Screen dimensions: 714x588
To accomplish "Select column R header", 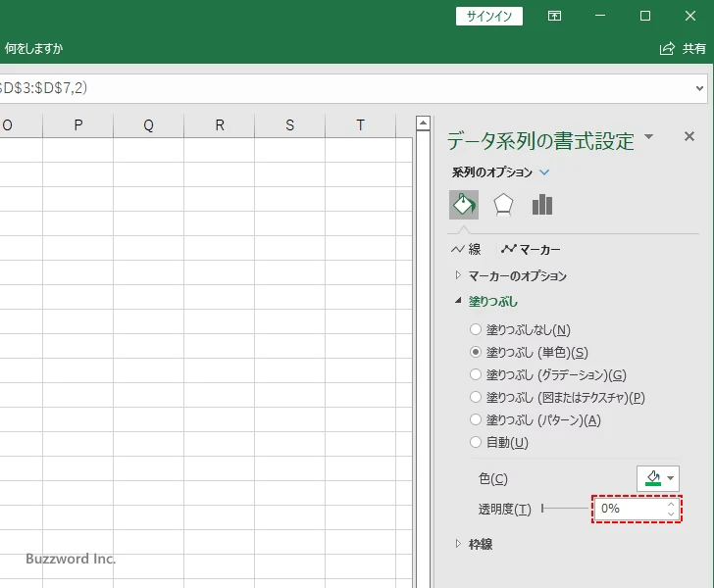I will (219, 124).
